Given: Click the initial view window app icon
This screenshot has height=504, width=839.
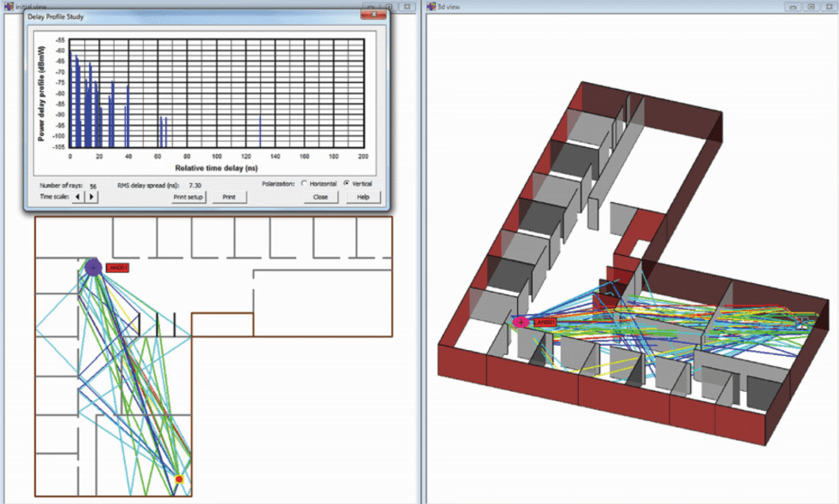Looking at the screenshot, I should click(6, 6).
